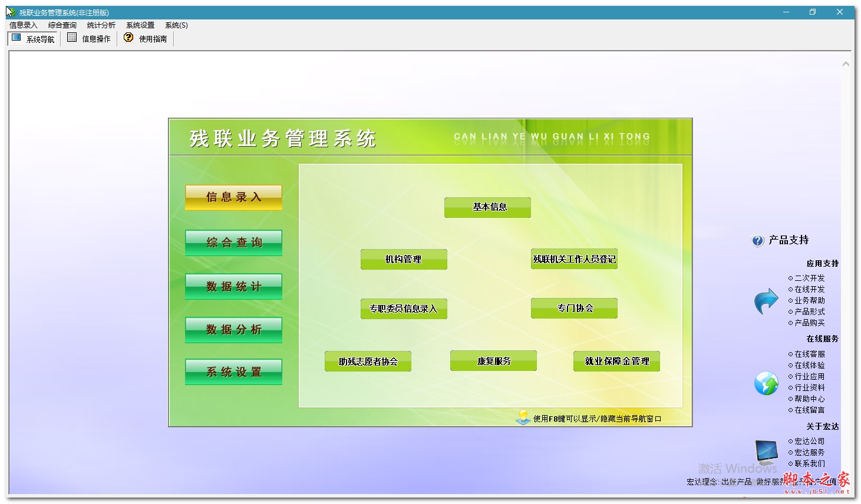Click the globe icon under 在线服务

(x=766, y=383)
